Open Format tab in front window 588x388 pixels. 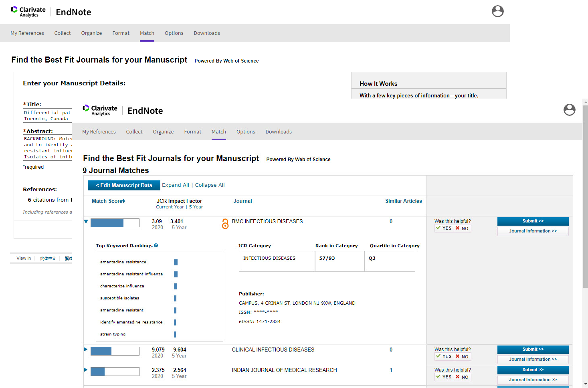pos(193,131)
